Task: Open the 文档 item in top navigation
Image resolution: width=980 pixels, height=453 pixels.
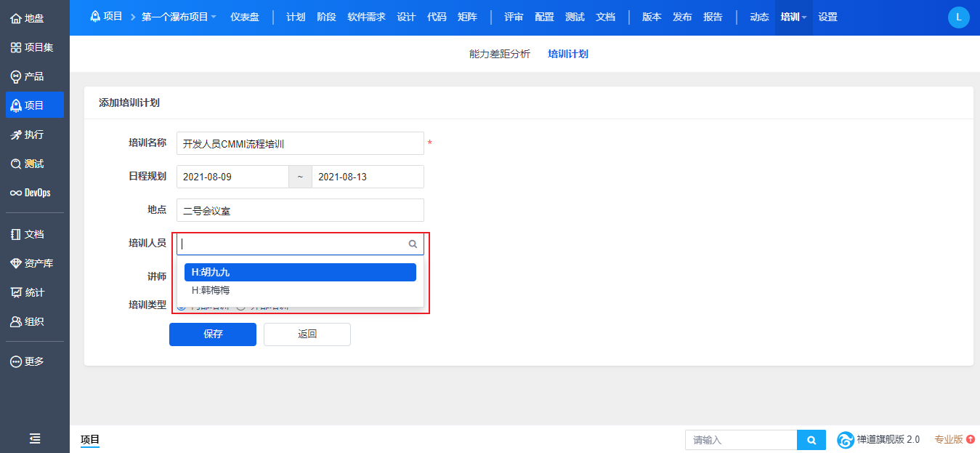Action: 605,17
